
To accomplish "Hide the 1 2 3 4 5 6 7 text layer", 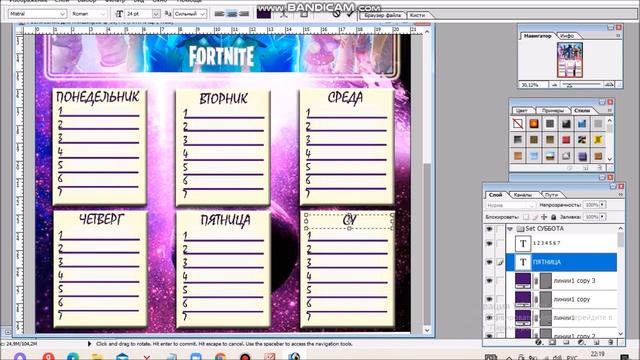I will 489,243.
